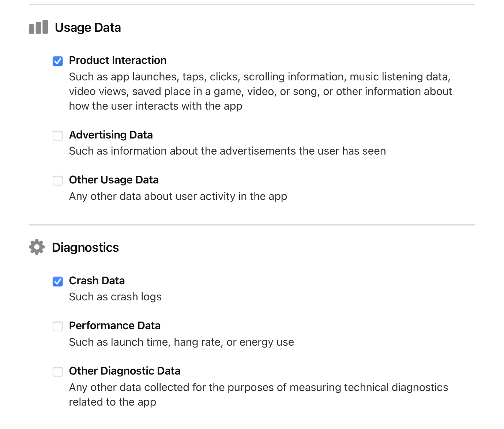
Task: Click the Advertising Data label
Action: (x=111, y=135)
